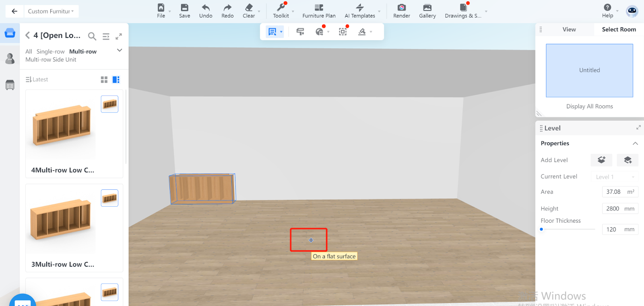Select the placed cabinet in the 3D room
The image size is (644, 306).
(x=202, y=189)
